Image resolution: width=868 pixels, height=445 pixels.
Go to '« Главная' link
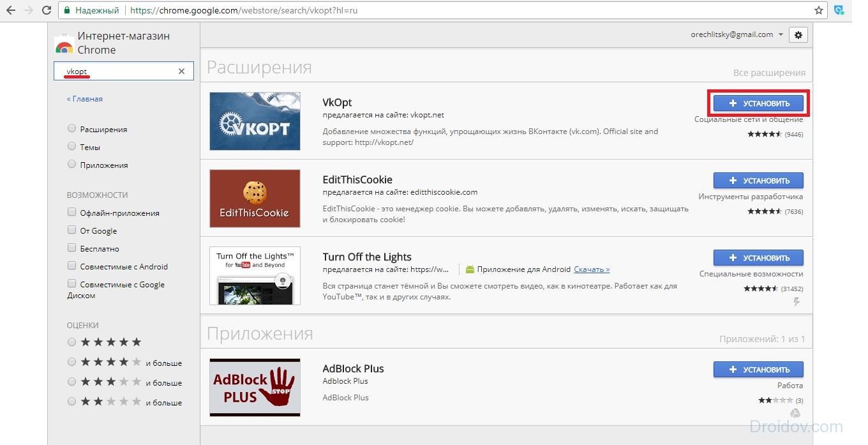point(84,99)
